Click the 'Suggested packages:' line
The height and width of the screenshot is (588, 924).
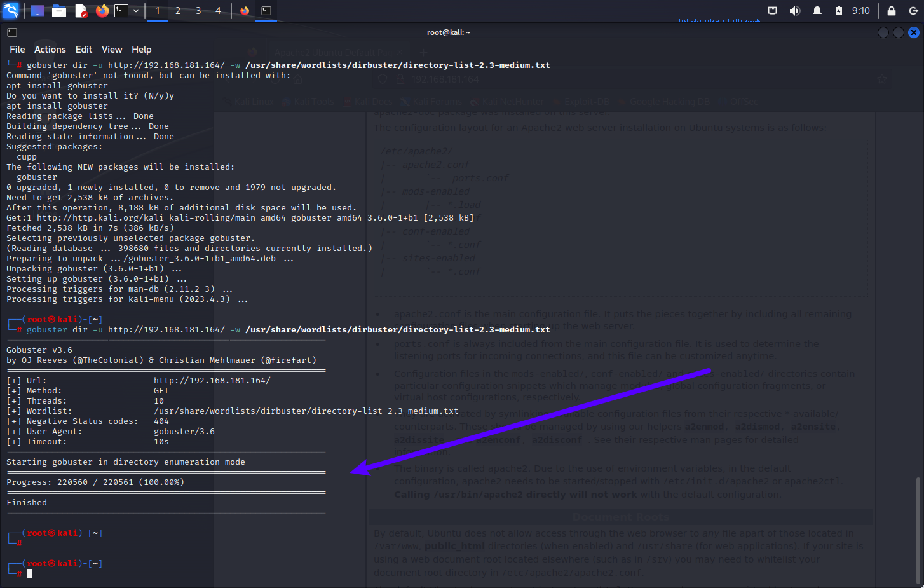[x=54, y=147]
